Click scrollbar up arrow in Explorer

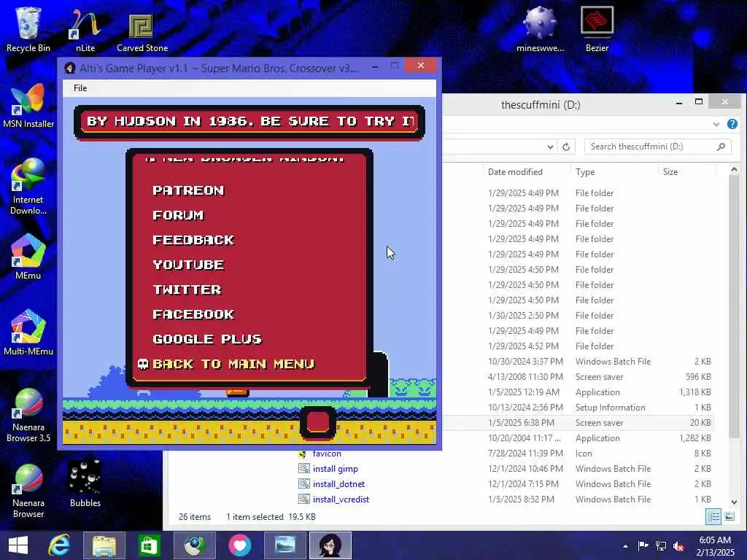[x=734, y=169]
